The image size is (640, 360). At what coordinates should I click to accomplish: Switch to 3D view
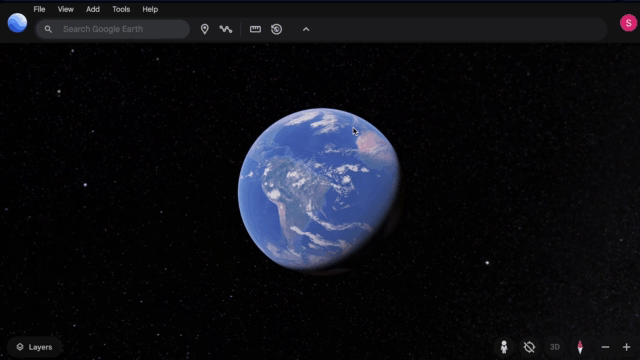(x=554, y=347)
